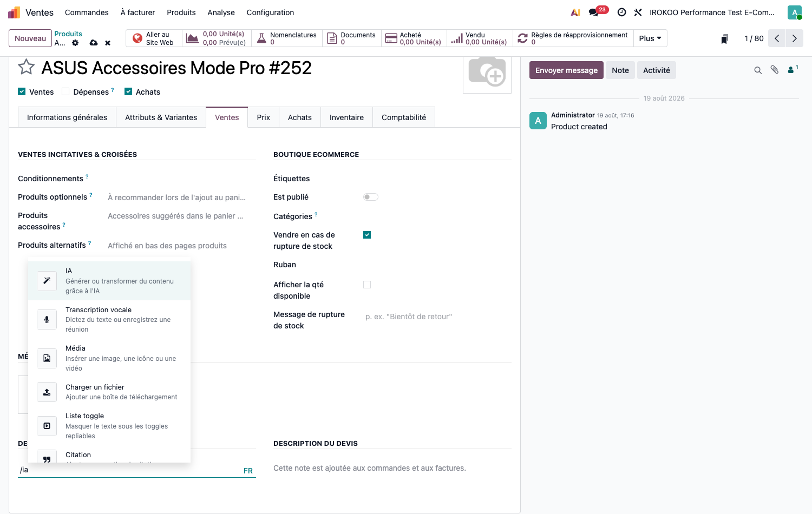Image resolution: width=812 pixels, height=514 pixels.
Task: Click the Description du devis text area
Action: coord(392,468)
